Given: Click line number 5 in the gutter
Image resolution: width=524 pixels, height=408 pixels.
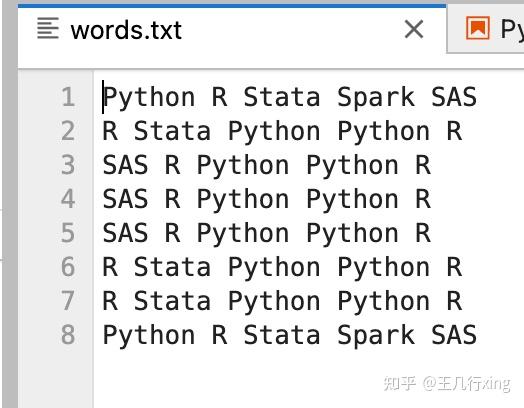Looking at the screenshot, I should tap(68, 233).
